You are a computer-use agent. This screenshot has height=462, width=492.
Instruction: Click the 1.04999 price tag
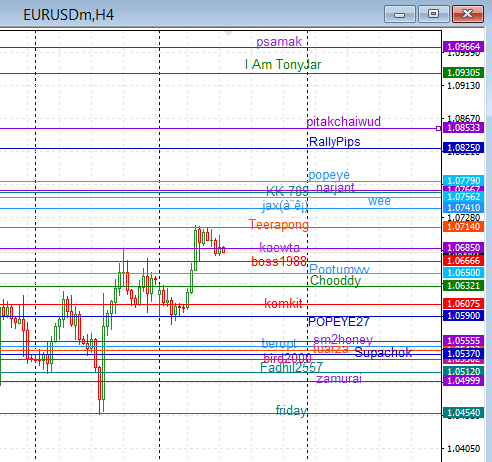click(x=463, y=380)
